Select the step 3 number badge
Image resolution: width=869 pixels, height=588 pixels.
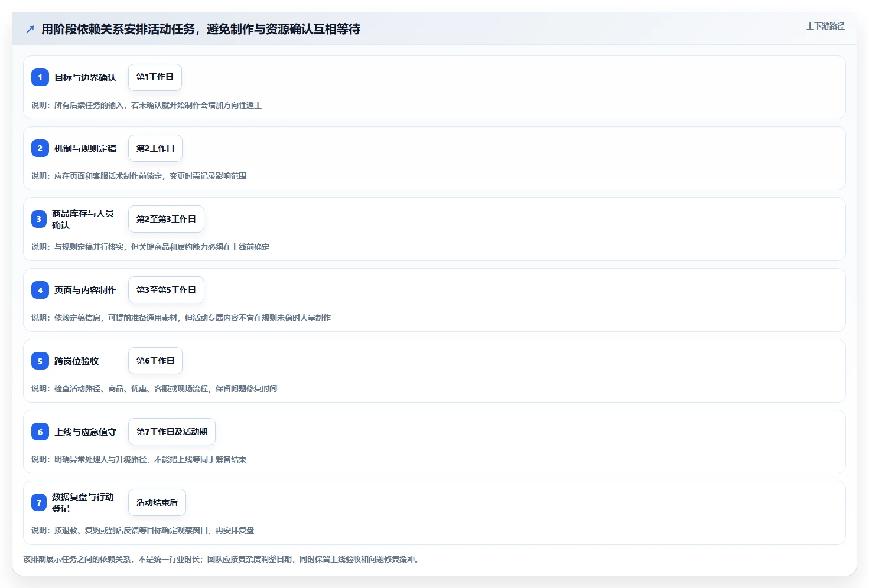tap(39, 219)
